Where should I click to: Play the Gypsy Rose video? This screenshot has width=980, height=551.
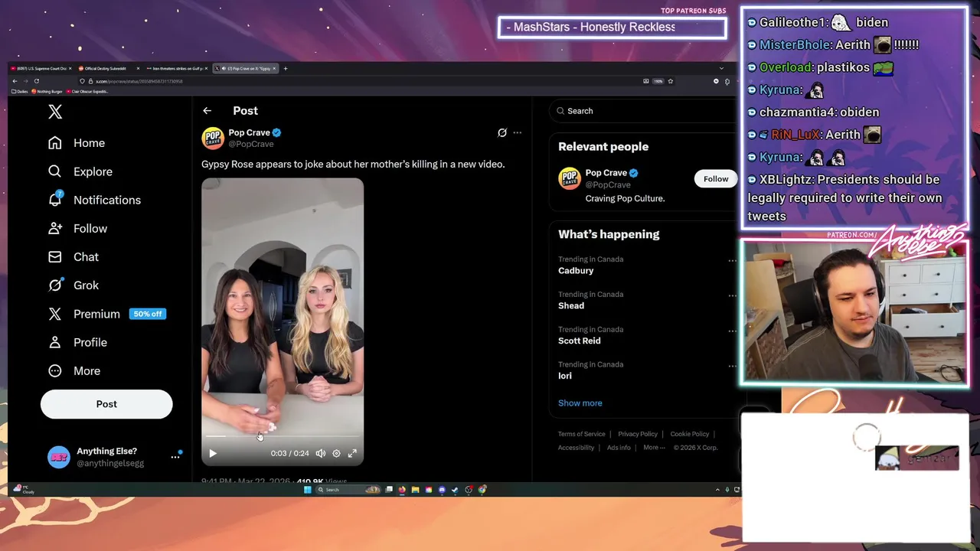pyautogui.click(x=213, y=453)
